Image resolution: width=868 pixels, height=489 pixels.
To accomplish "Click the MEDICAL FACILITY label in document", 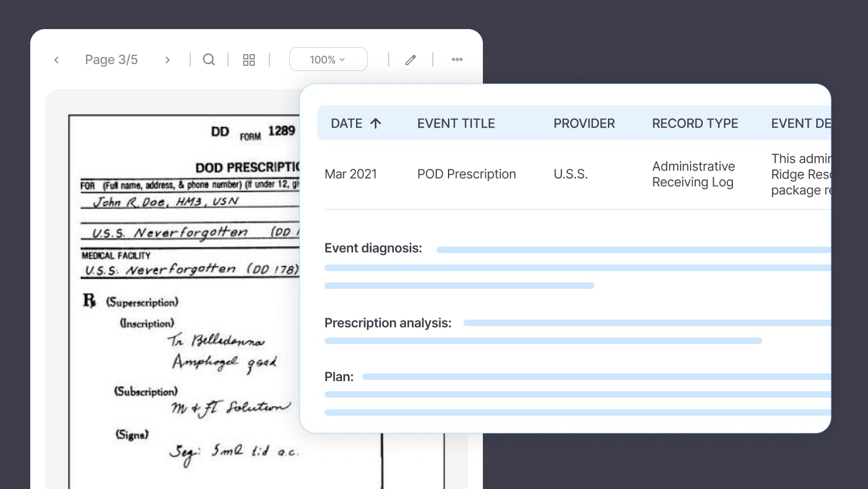I will tap(116, 256).
